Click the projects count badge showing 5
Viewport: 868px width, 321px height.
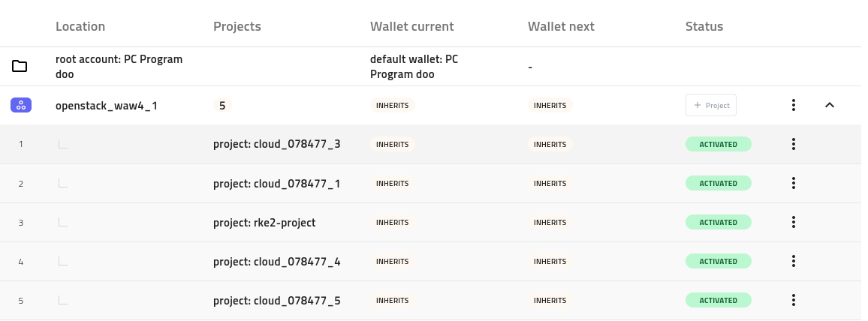(222, 106)
